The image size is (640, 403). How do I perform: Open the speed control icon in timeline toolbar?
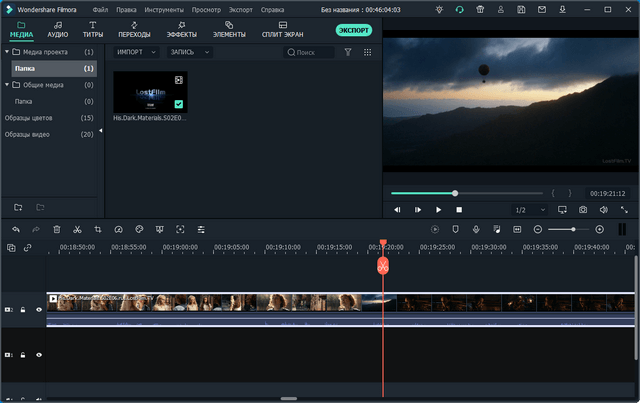click(118, 229)
